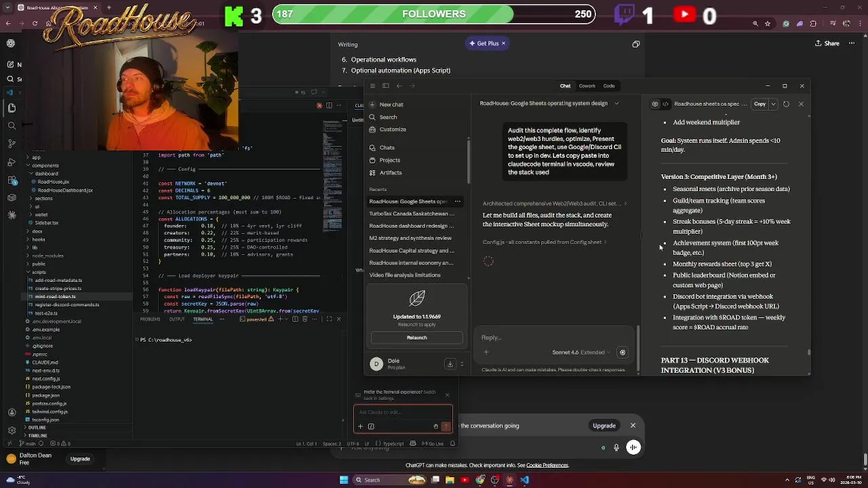This screenshot has height=488, width=868.
Task: Open the OUTPUT tab in VS Code panel
Action: (177, 319)
